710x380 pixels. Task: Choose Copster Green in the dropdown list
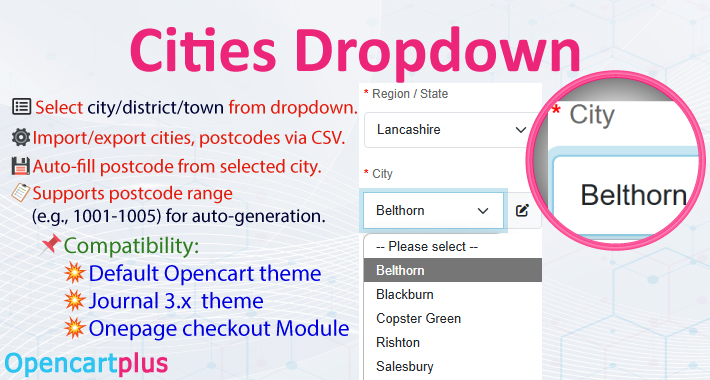(453, 318)
